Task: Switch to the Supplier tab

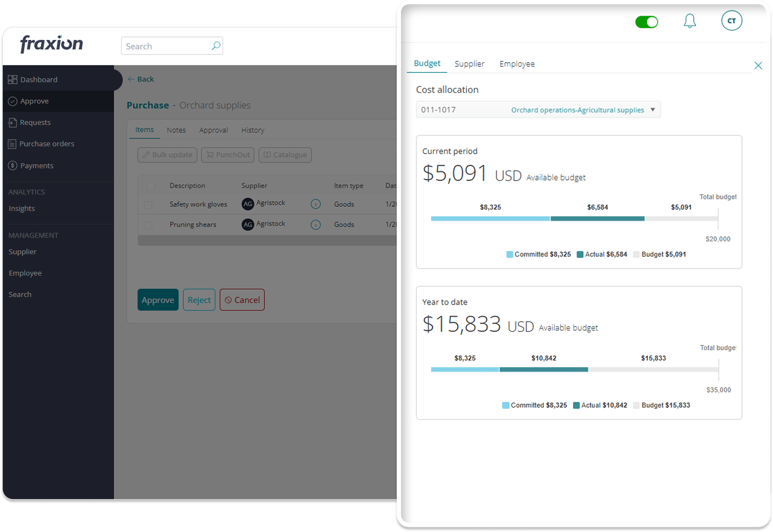Action: tap(469, 63)
